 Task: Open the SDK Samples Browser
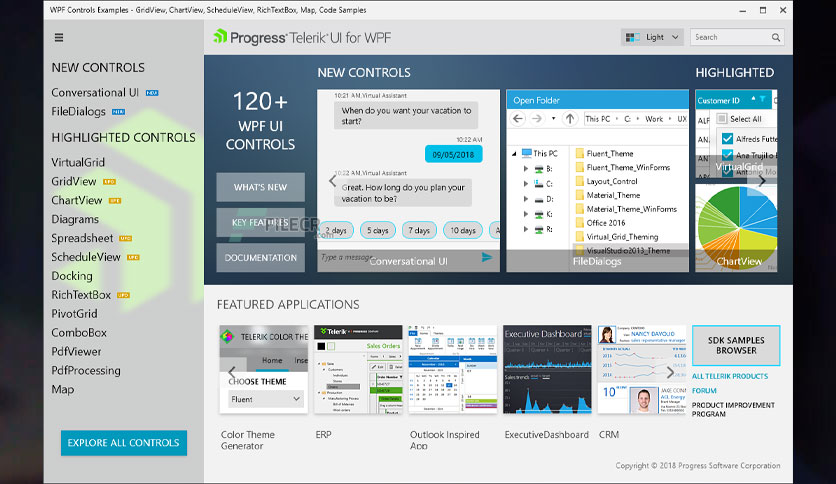736,345
